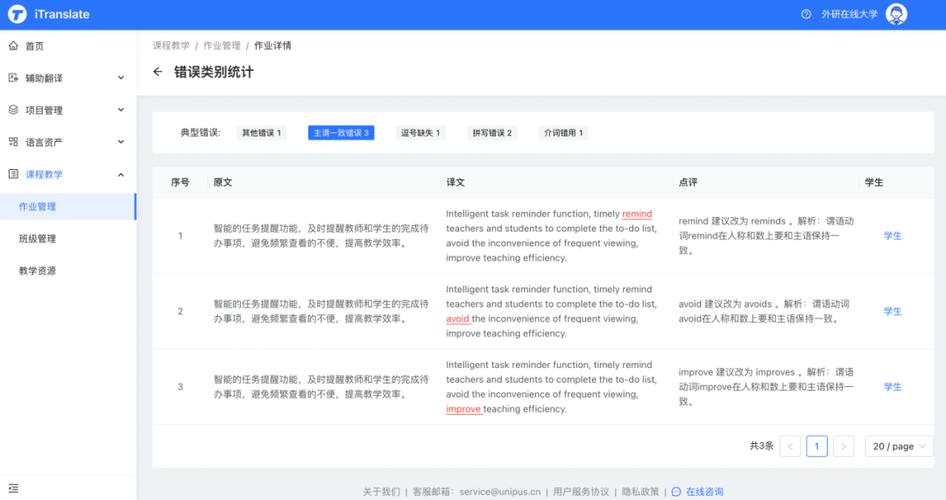This screenshot has width=946, height=500.
Task: Click the iTranslate logo icon
Action: (x=17, y=14)
